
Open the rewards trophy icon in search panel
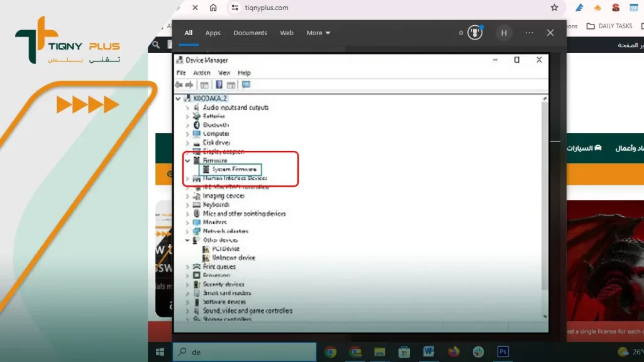(x=475, y=33)
